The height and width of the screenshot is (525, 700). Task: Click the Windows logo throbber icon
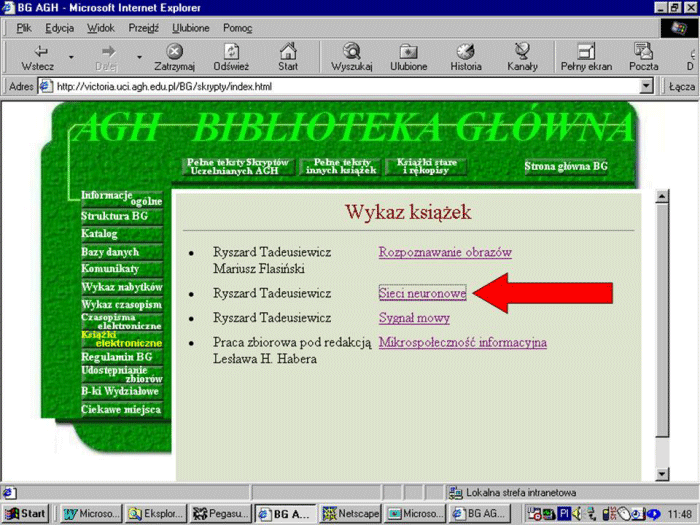[x=679, y=28]
